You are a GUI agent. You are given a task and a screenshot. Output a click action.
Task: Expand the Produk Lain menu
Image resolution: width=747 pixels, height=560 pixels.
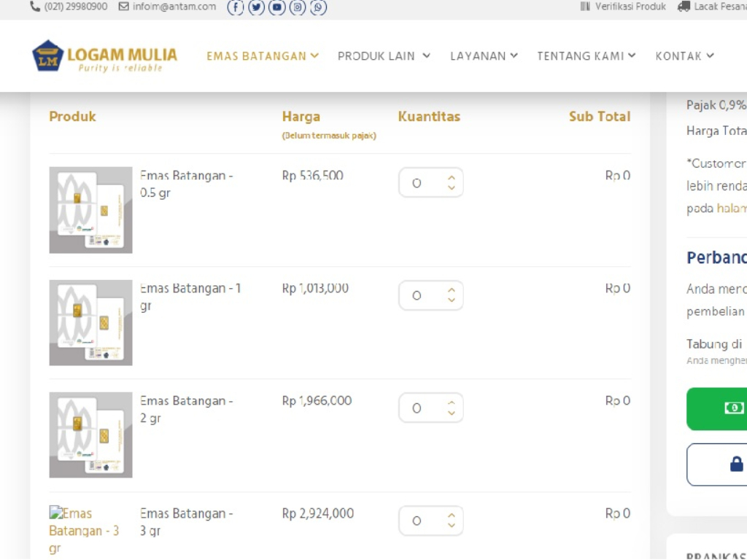point(384,56)
